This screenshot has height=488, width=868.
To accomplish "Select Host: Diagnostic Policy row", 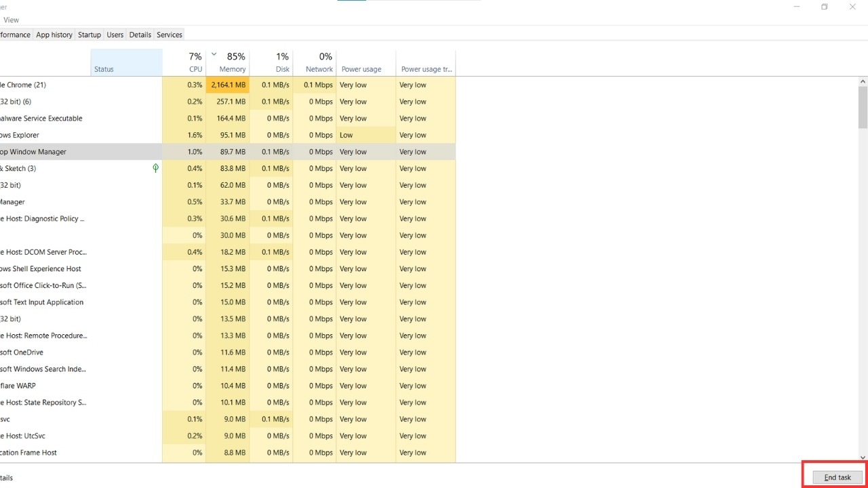I will (x=228, y=218).
